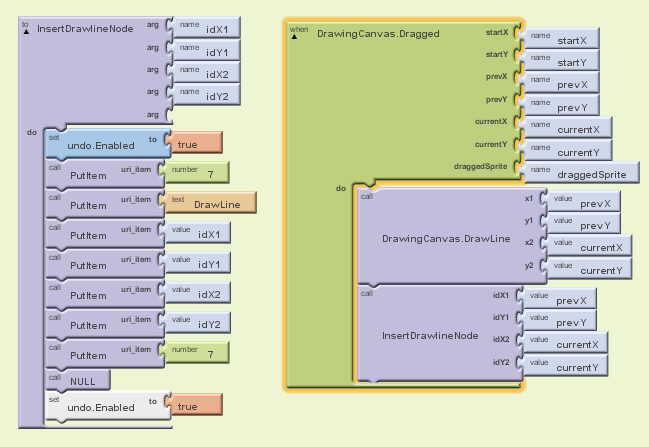The width and height of the screenshot is (649, 447).
Task: Select the number 7 block above DrawLine text
Action: [x=196, y=173]
